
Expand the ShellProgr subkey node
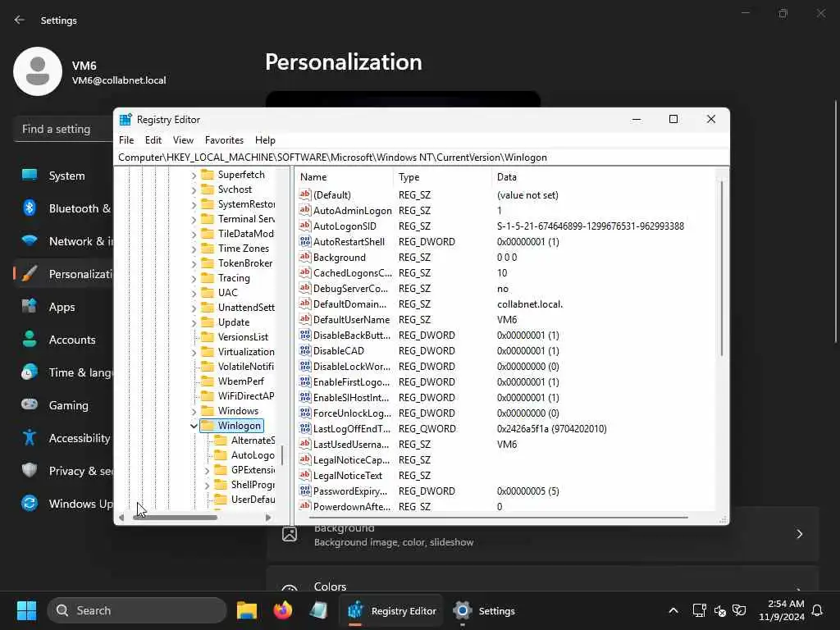(207, 485)
